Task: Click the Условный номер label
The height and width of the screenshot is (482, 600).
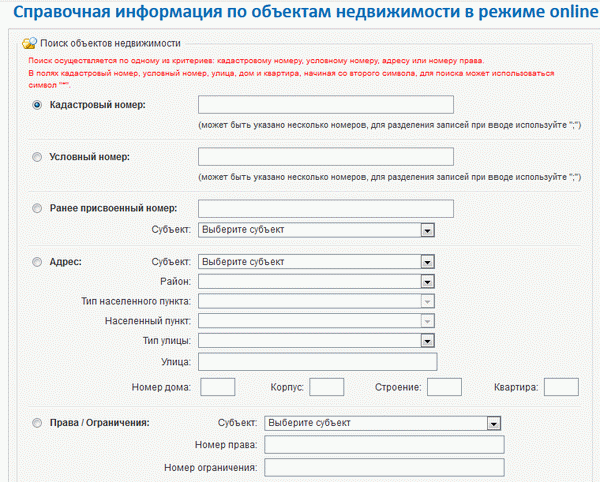Action: 90,157
